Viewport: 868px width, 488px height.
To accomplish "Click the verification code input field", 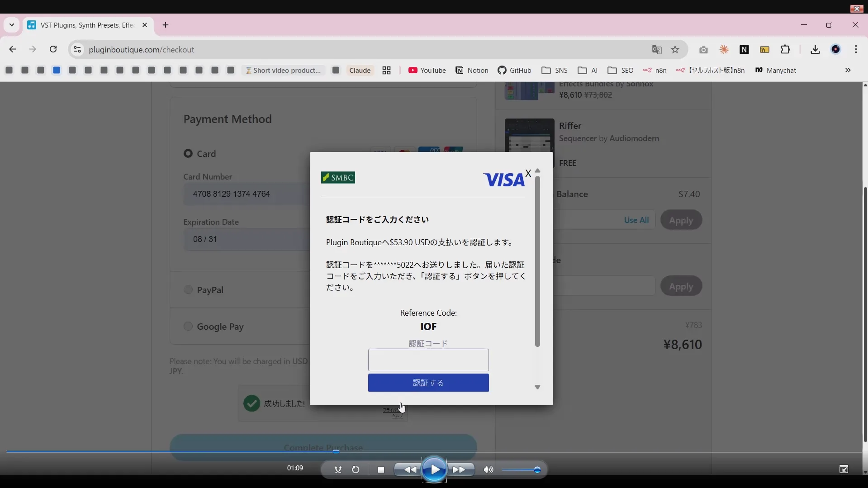I will coord(428,360).
